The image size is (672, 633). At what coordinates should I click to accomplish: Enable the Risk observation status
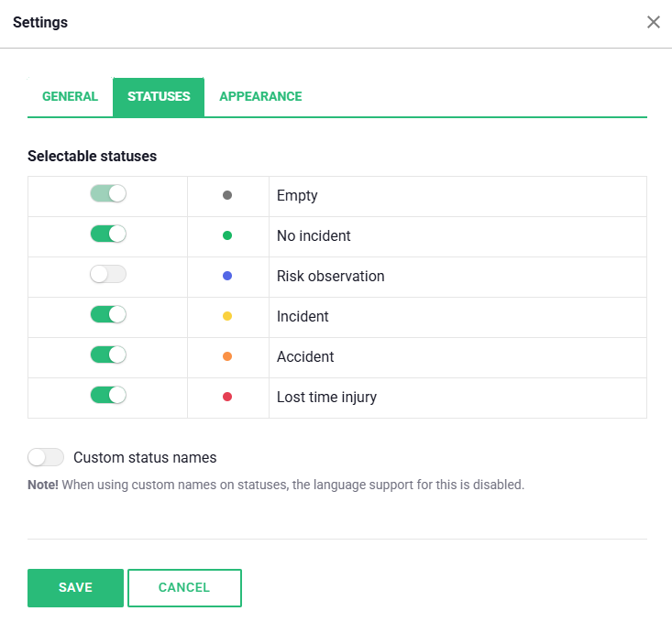(108, 275)
